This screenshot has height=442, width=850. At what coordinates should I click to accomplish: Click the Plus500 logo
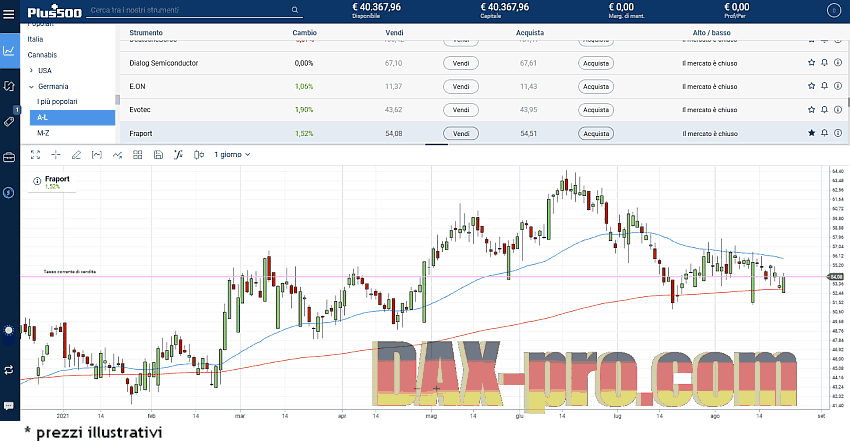(55, 12)
